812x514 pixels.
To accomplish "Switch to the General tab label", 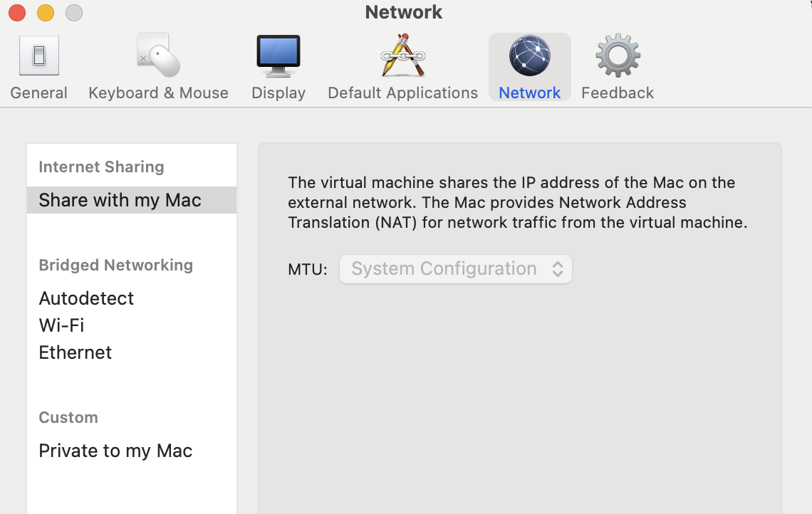I will coord(39,93).
